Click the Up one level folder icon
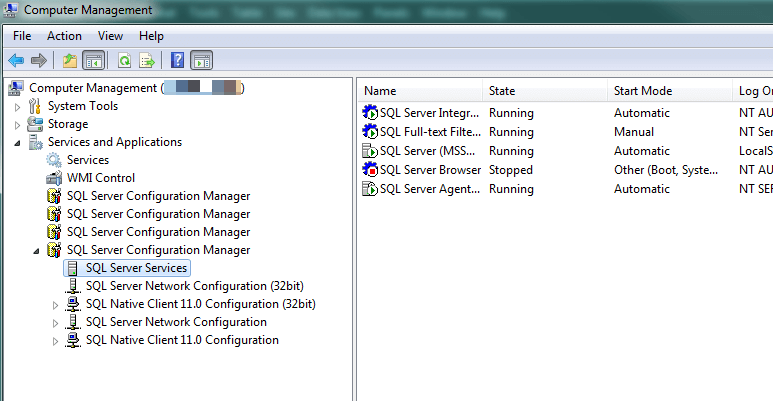Image resolution: width=773 pixels, height=401 pixels. pos(70,61)
